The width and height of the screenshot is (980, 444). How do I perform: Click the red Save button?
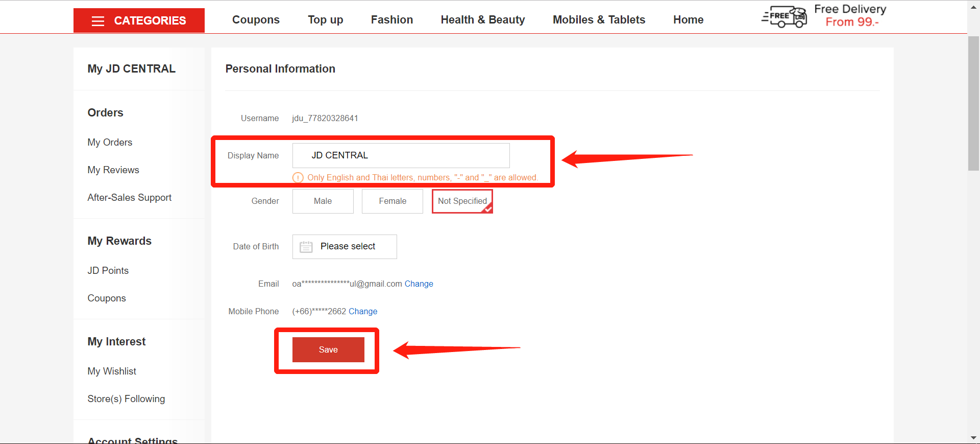point(328,349)
